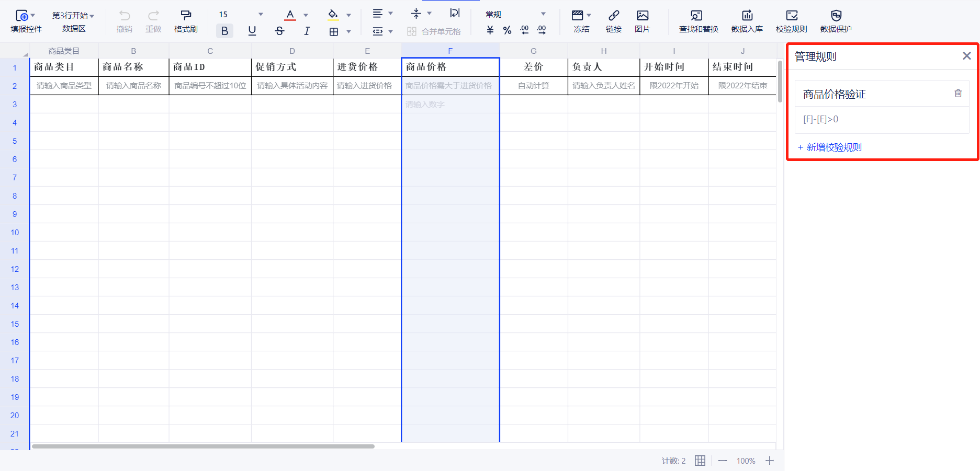Click the 数据入库 icon
The width and height of the screenshot is (980, 471).
click(x=747, y=16)
